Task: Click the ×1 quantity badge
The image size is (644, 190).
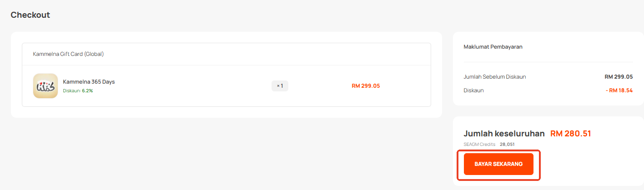Action: click(280, 86)
